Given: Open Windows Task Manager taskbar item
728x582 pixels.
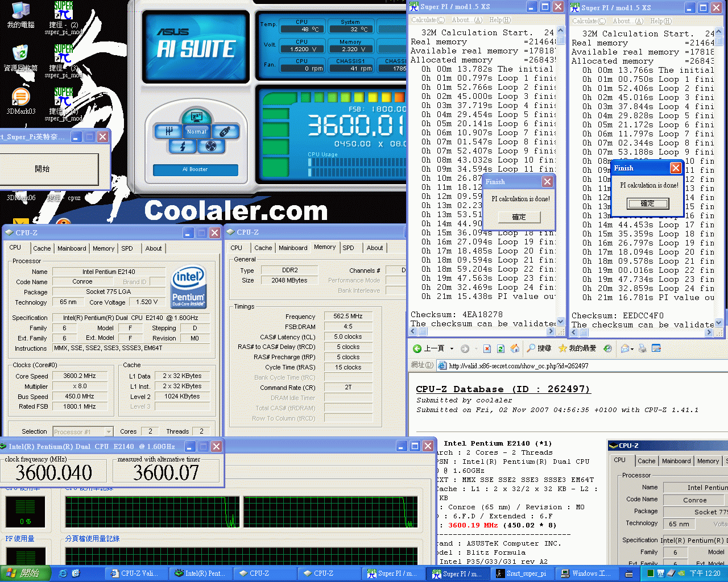Looking at the screenshot, I should (586, 573).
